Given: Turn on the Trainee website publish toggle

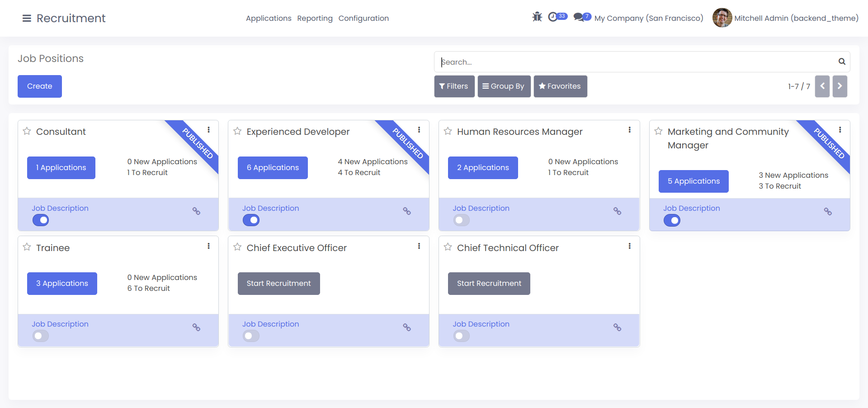Looking at the screenshot, I should (x=41, y=336).
